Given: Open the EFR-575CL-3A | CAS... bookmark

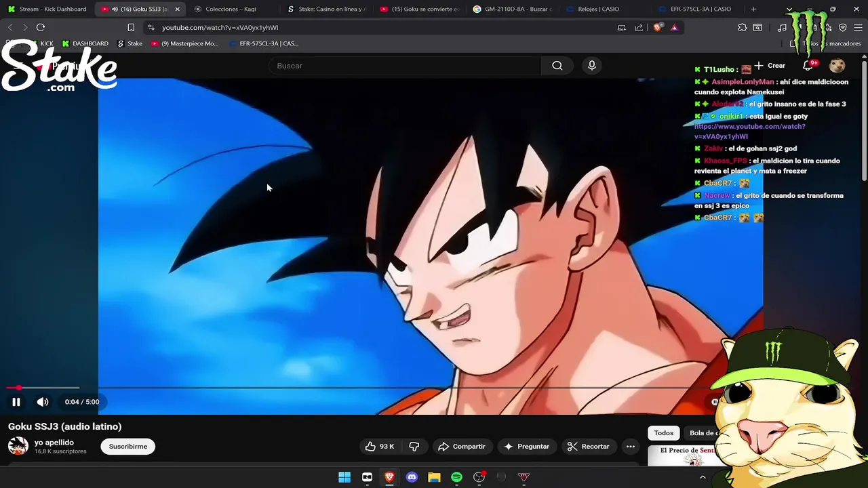Looking at the screenshot, I should click(264, 43).
